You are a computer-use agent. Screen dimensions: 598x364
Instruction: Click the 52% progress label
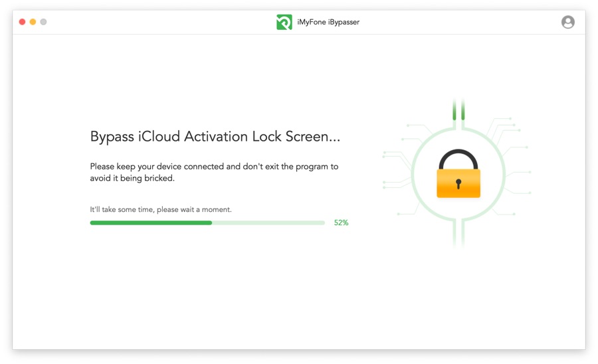[x=341, y=223]
